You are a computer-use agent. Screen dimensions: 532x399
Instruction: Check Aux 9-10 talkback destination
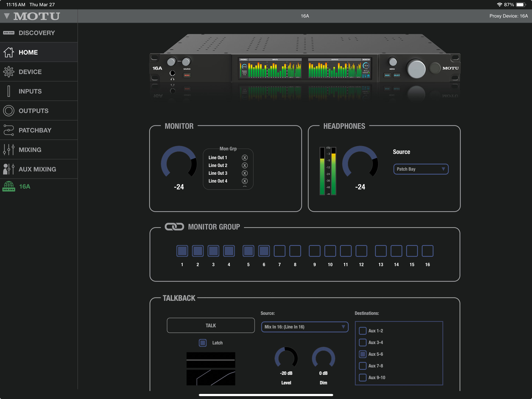coord(363,377)
